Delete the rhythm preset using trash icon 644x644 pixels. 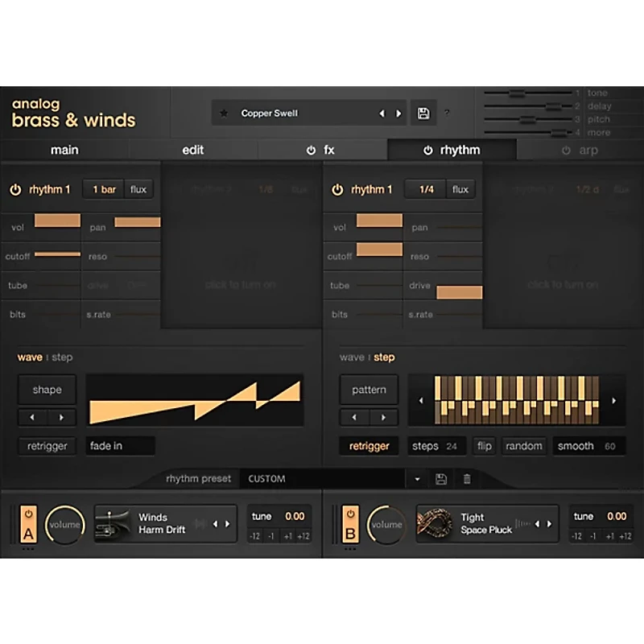(466, 478)
